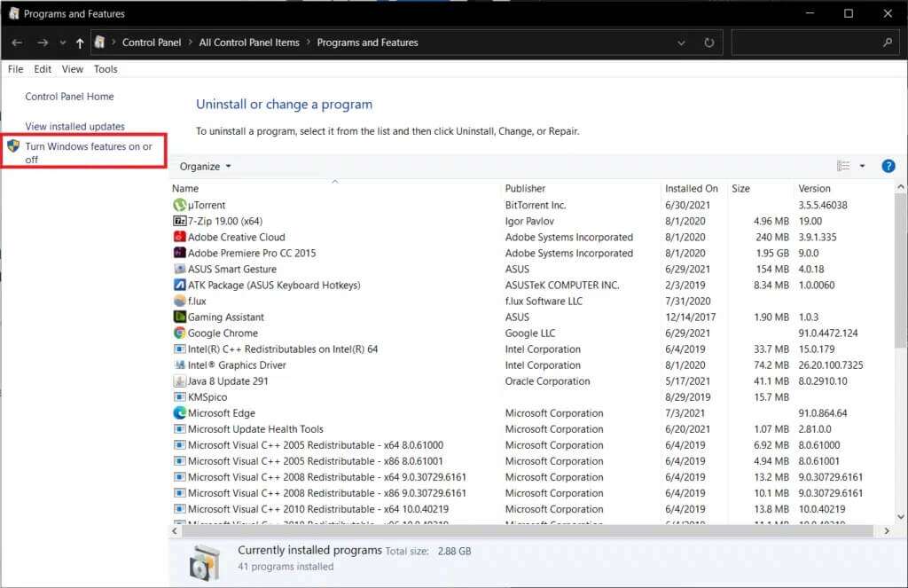Viewport: 908px width, 588px height.
Task: Sort by the Publisher column header
Action: click(x=581, y=188)
